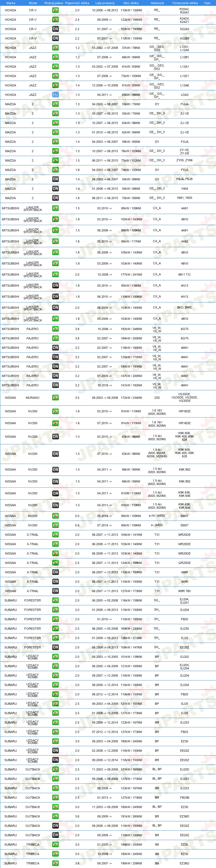The width and height of the screenshot is (216, 868).
Task: Click the Lata produkcji column header
Action: tap(105, 3)
